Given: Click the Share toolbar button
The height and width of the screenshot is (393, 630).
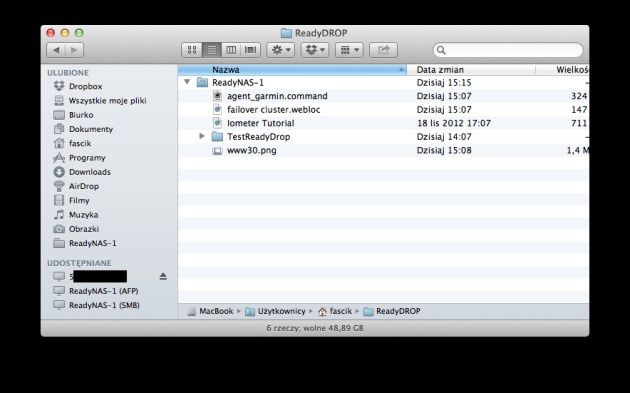Looking at the screenshot, I should click(x=383, y=50).
